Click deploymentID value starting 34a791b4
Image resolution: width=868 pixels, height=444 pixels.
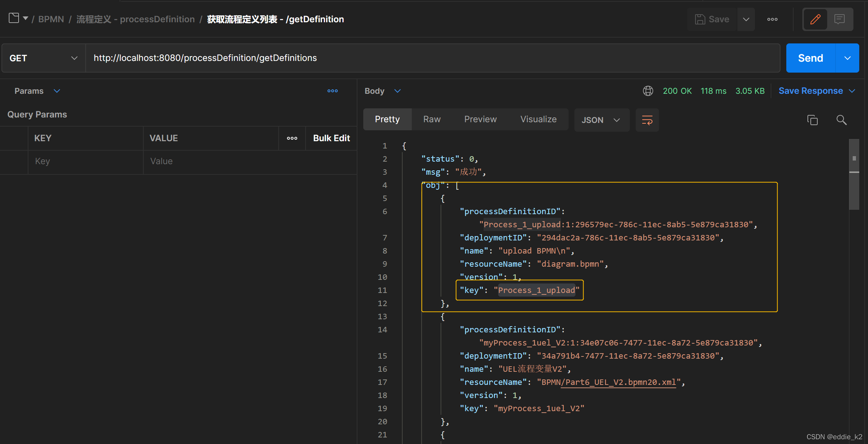coord(628,356)
